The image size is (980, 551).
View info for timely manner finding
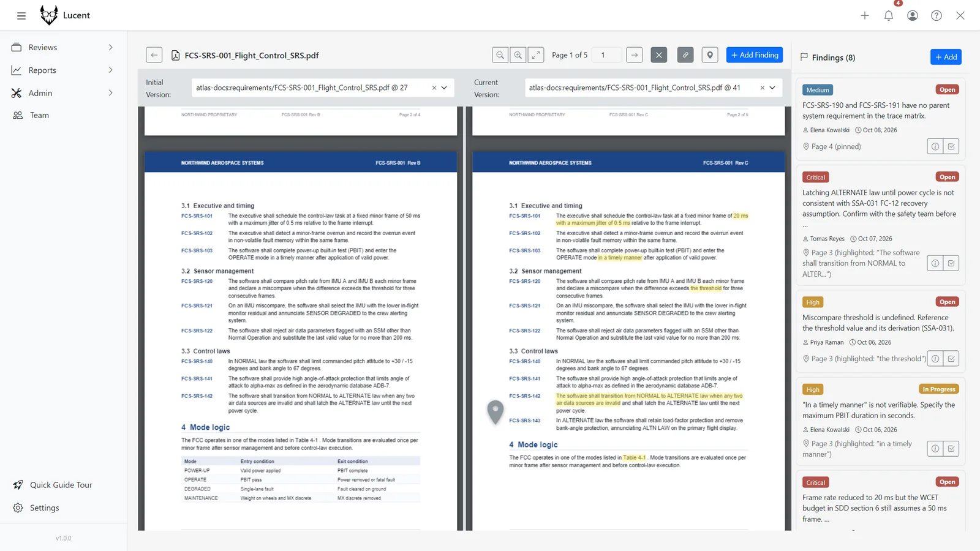pyautogui.click(x=935, y=449)
